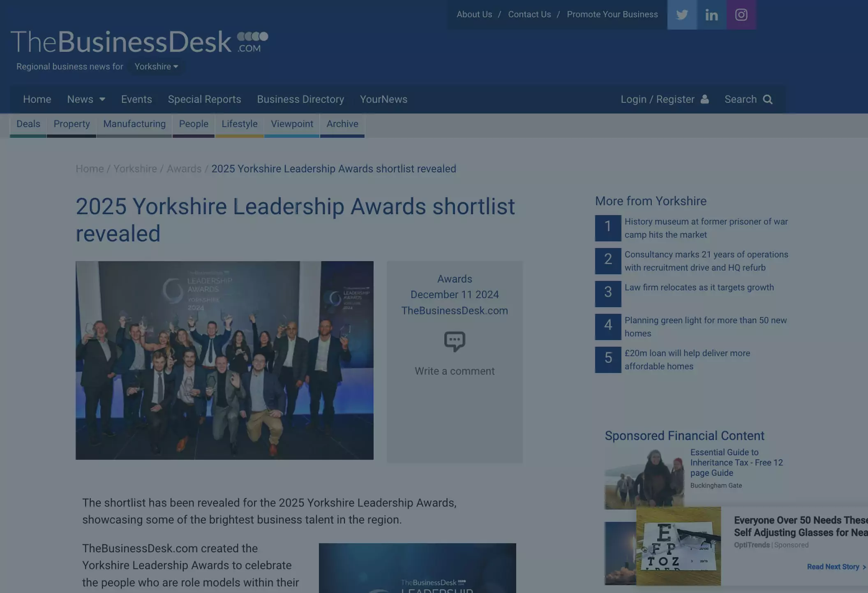The width and height of the screenshot is (868, 593).
Task: Select the Property category tab
Action: click(x=72, y=125)
